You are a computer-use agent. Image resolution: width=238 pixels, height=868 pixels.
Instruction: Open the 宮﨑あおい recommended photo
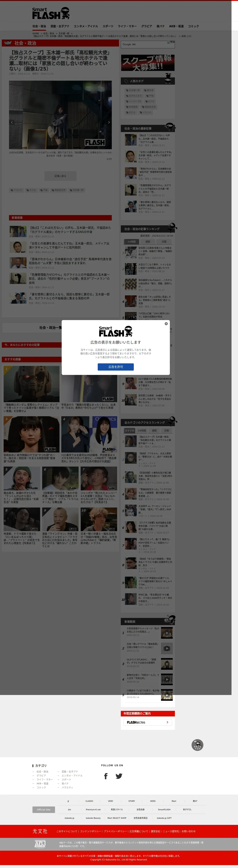31,434
